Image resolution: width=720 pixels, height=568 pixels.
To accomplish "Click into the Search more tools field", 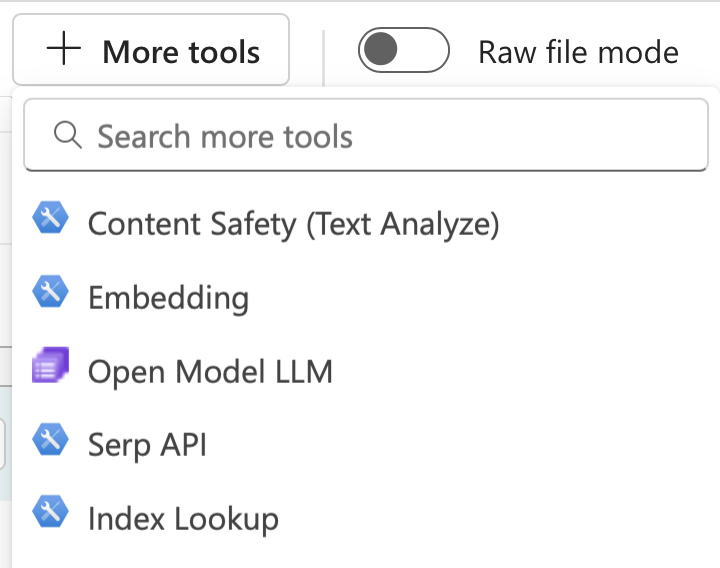I will click(x=366, y=135).
